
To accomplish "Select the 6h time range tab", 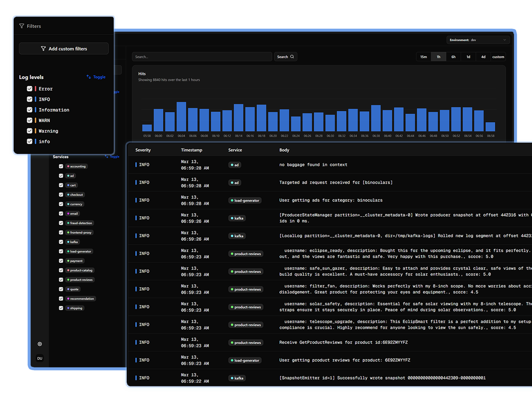I will [x=453, y=57].
